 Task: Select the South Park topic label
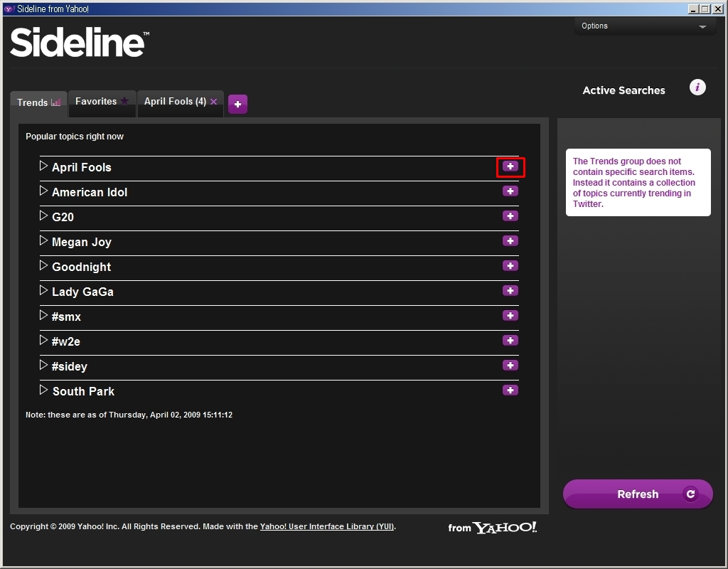coord(84,392)
